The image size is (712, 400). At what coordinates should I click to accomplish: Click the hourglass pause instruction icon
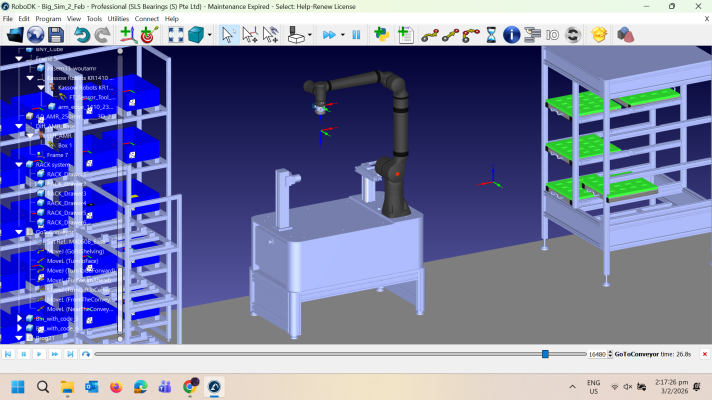(x=491, y=35)
